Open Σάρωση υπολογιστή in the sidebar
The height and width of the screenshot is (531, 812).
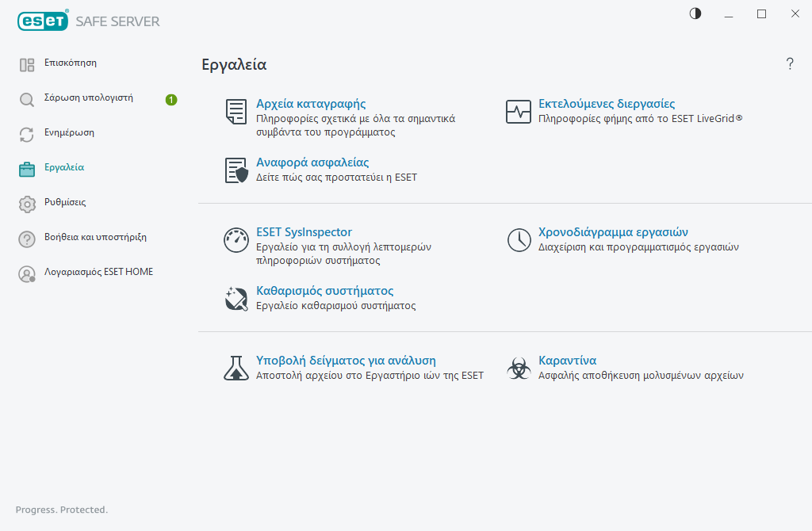point(88,98)
